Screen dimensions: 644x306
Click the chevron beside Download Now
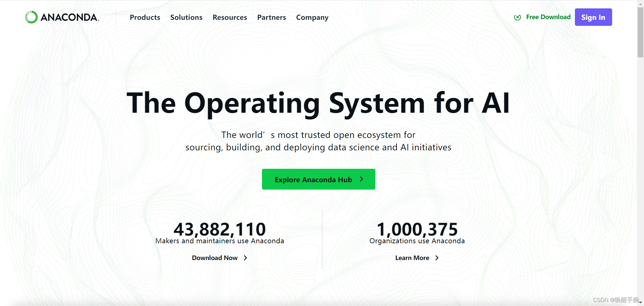[246, 258]
